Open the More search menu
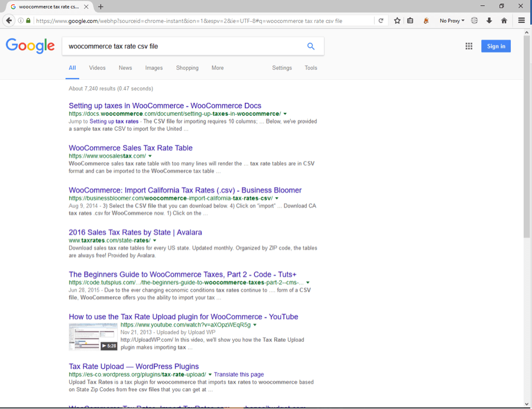Image resolution: width=532 pixels, height=409 pixels. pyautogui.click(x=218, y=68)
